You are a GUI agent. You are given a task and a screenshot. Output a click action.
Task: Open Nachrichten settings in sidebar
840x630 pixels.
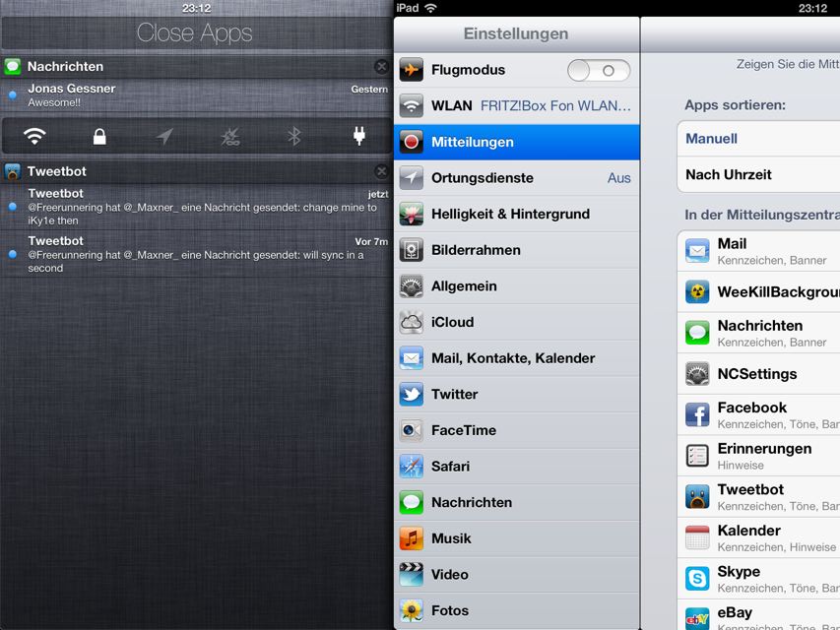pyautogui.click(x=516, y=502)
